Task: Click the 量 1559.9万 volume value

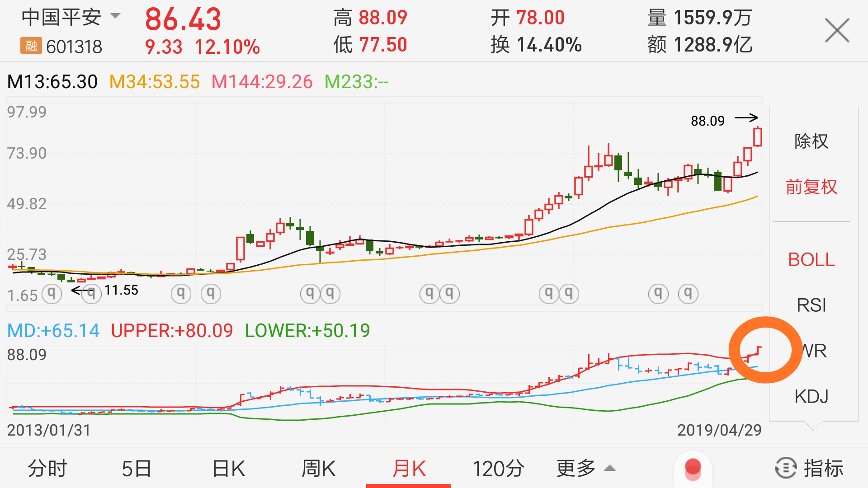Action: (700, 18)
